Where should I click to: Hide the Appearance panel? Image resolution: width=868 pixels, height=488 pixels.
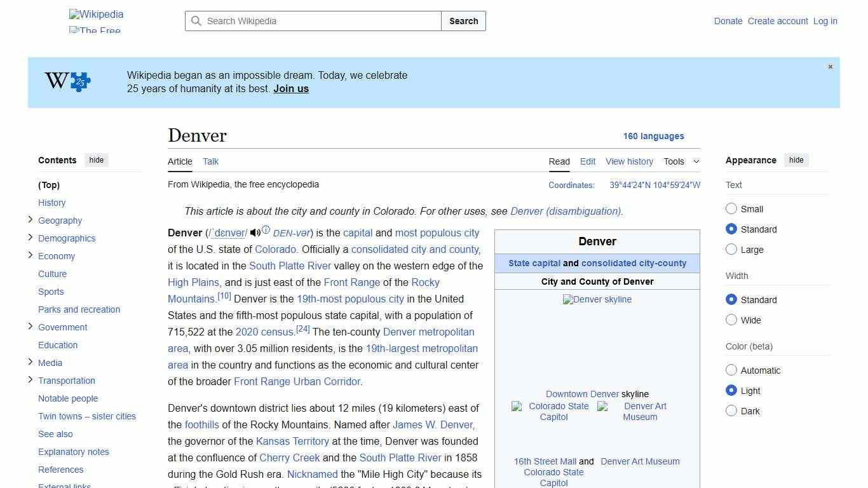click(x=796, y=160)
